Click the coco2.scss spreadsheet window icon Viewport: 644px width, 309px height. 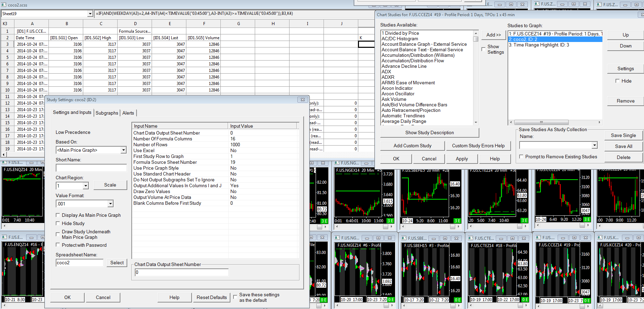pos(4,5)
